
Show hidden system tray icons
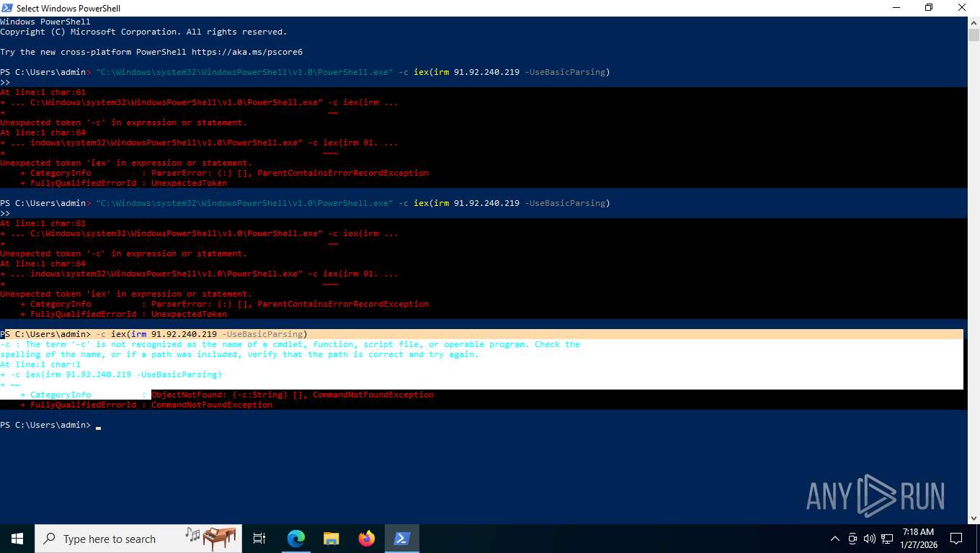click(835, 539)
